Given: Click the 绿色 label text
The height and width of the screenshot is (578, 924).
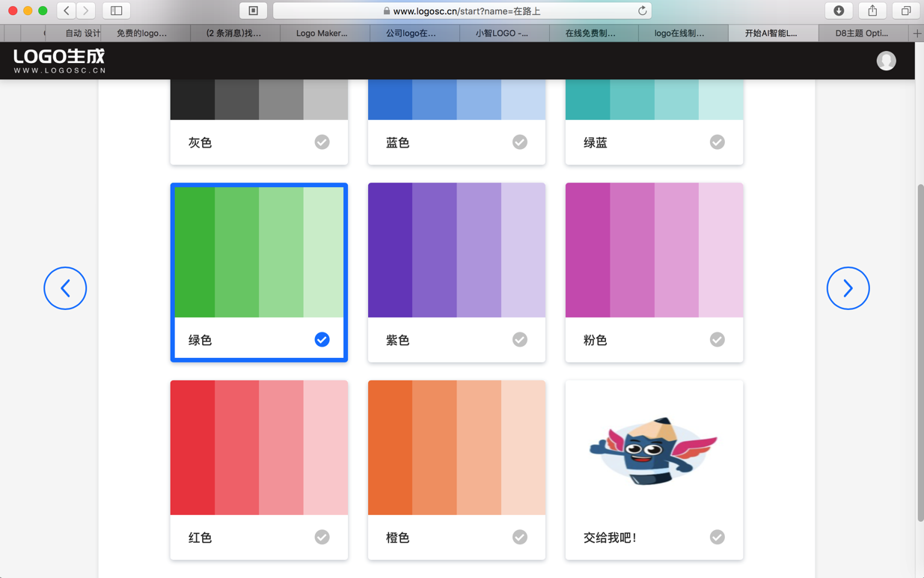Looking at the screenshot, I should 200,340.
